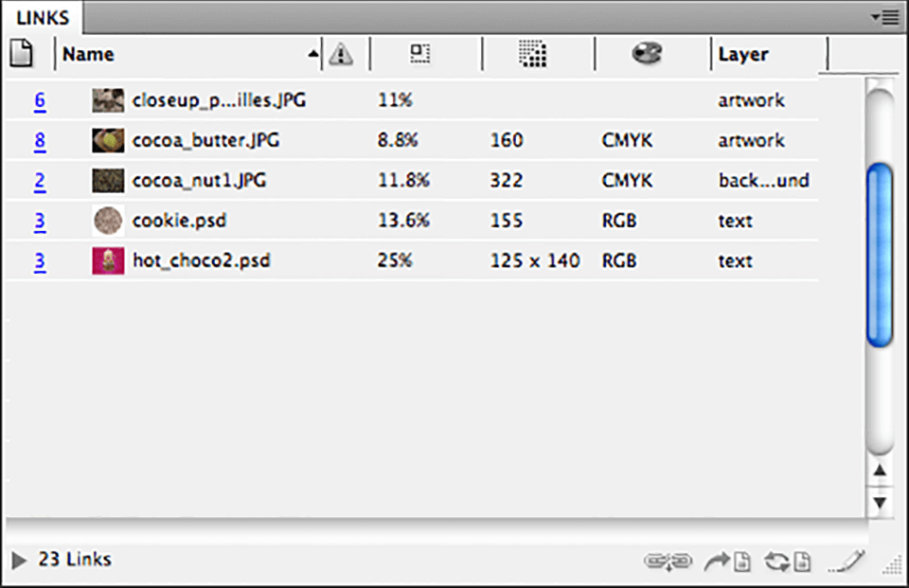Click page link 8 for cocoa_butter.JPG
The image size is (909, 588).
pyautogui.click(x=38, y=140)
